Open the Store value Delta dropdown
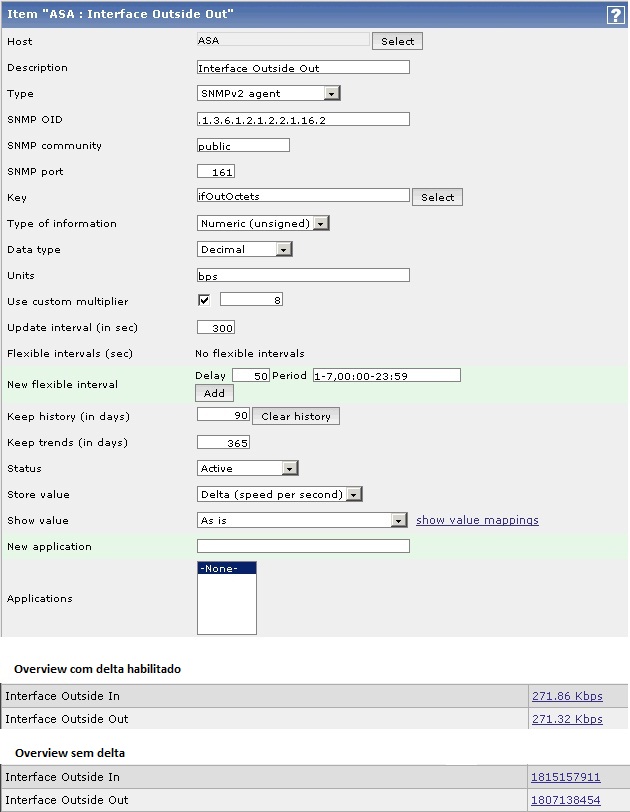Image resolution: width=630 pixels, height=812 pixels. [x=280, y=494]
